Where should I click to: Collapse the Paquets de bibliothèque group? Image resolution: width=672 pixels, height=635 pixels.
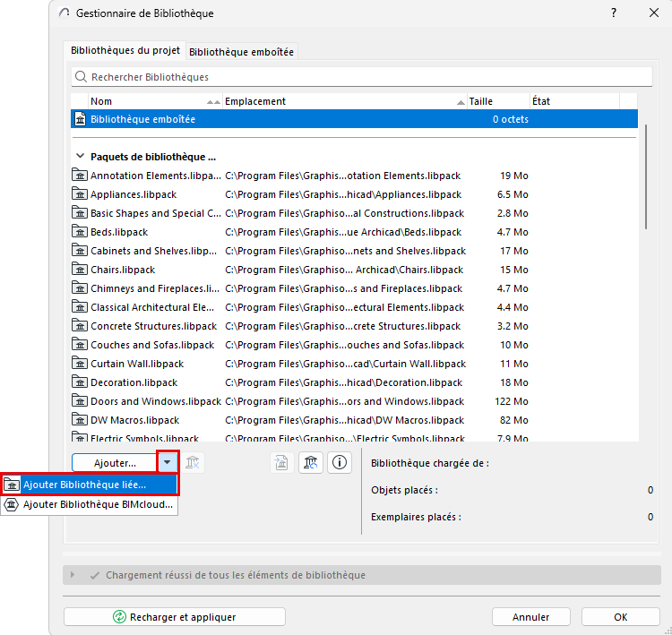80,157
